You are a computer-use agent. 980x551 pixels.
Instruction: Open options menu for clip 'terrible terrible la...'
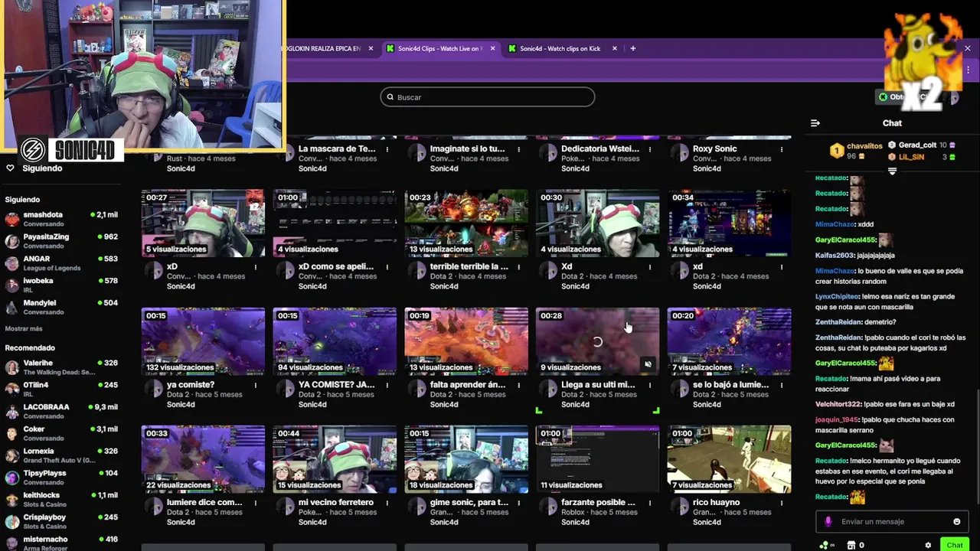point(518,267)
